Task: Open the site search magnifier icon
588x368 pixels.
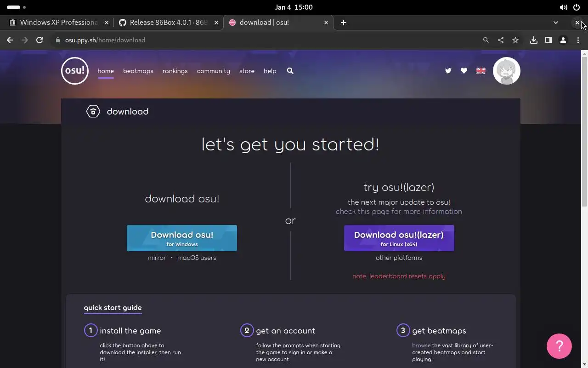Action: 290,71
